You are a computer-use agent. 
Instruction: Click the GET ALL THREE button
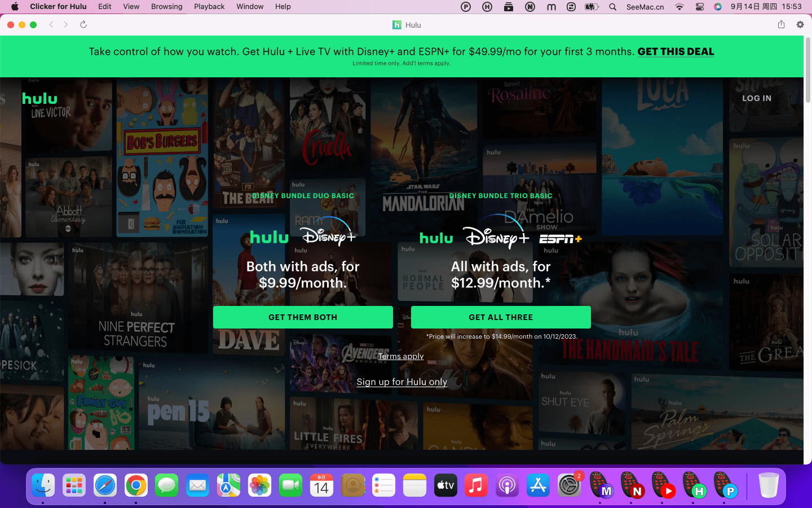[x=501, y=317]
